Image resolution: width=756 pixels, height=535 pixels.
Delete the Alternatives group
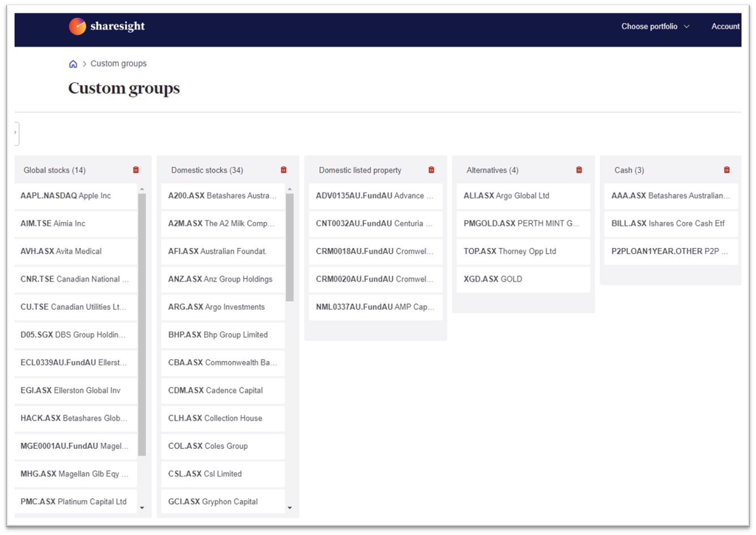coord(579,169)
